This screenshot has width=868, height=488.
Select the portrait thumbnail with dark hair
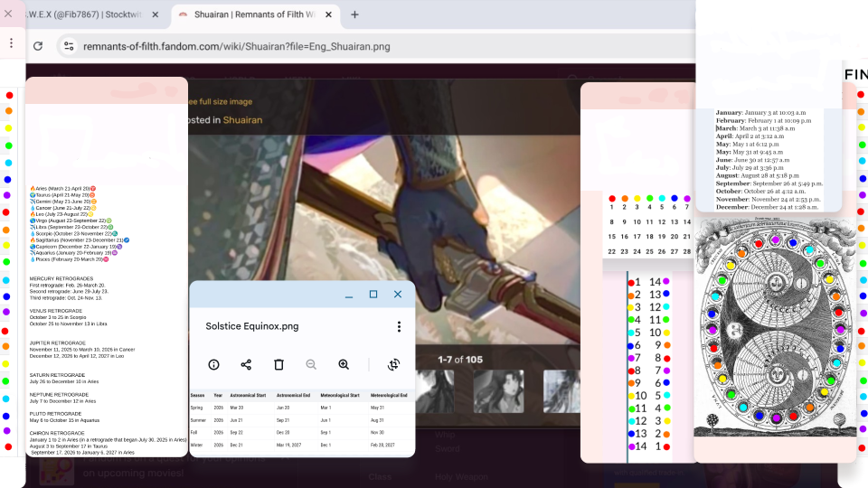tap(499, 391)
